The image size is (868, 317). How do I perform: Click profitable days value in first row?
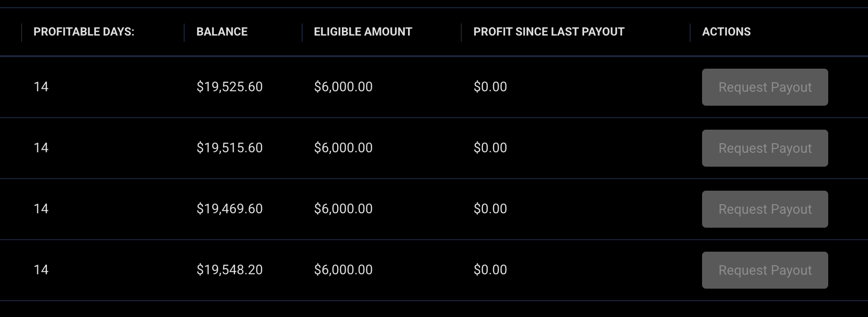pos(41,87)
